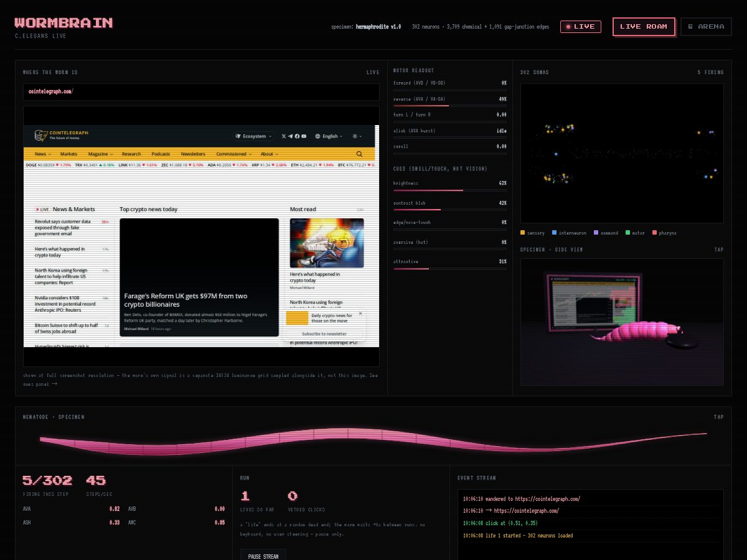Expand the Magazine menu dropdown
The height and width of the screenshot is (560, 747).
100,154
